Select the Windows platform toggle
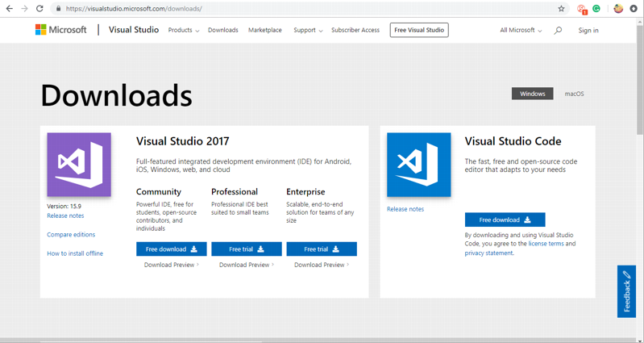Screen dimensions: 644x343 coord(532,94)
